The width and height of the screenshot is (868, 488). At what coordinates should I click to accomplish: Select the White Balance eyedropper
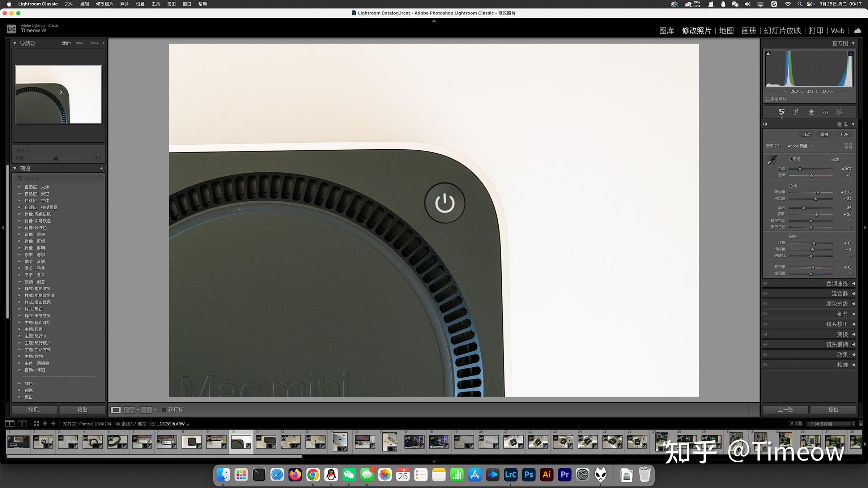coord(771,159)
